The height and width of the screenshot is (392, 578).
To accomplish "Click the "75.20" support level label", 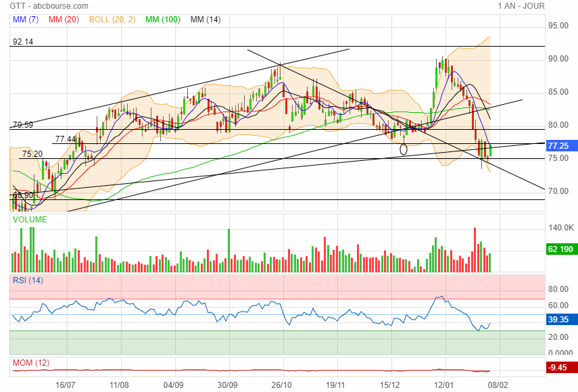I will point(32,153).
